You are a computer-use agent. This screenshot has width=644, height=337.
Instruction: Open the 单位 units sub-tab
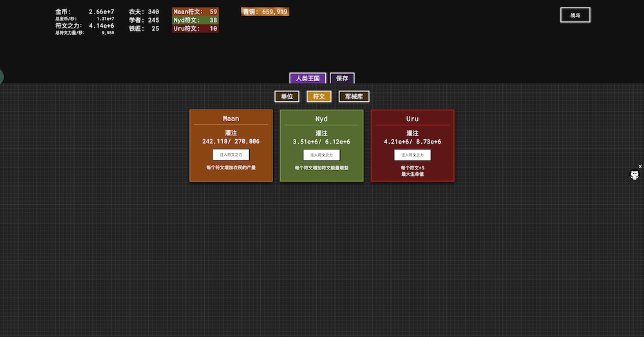pyautogui.click(x=287, y=96)
